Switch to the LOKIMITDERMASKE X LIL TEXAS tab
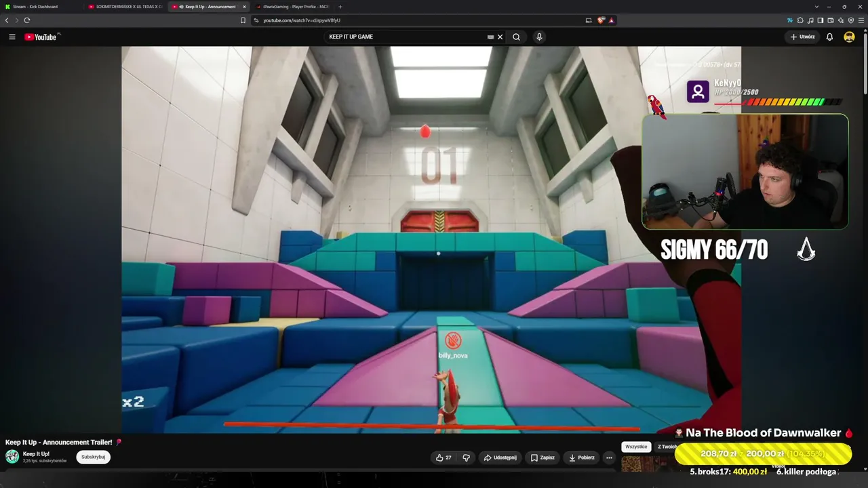This screenshot has width=868, height=488. pyautogui.click(x=125, y=7)
